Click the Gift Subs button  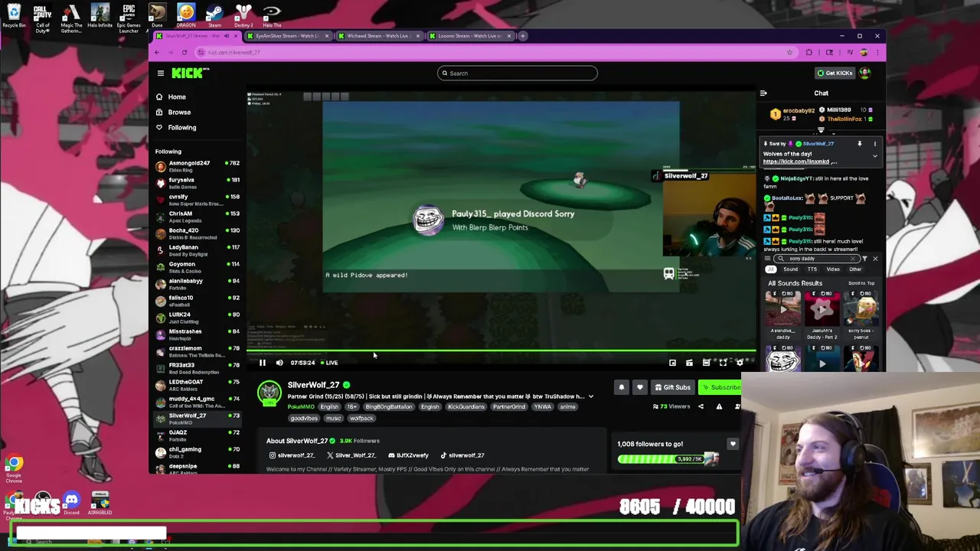click(673, 387)
